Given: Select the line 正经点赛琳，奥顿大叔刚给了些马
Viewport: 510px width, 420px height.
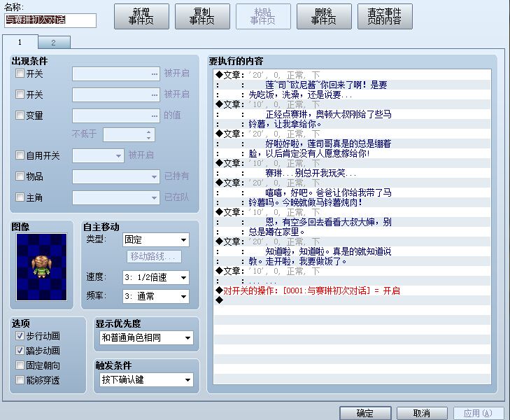Looking at the screenshot, I should [x=353, y=114].
